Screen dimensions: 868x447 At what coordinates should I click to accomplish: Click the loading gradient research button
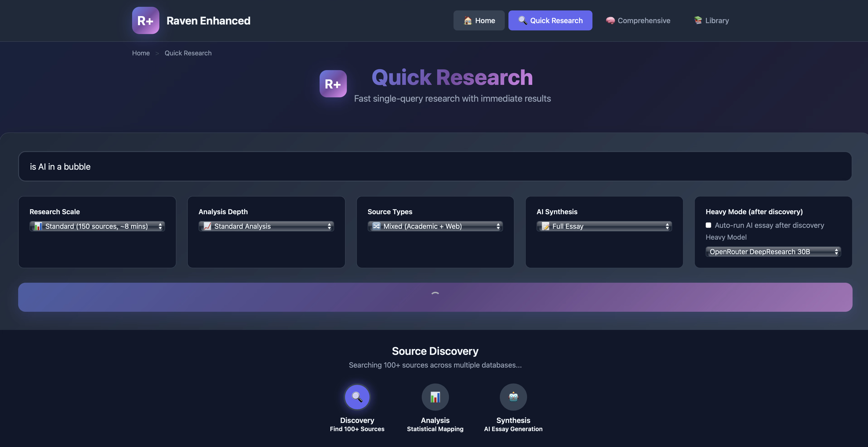435,297
